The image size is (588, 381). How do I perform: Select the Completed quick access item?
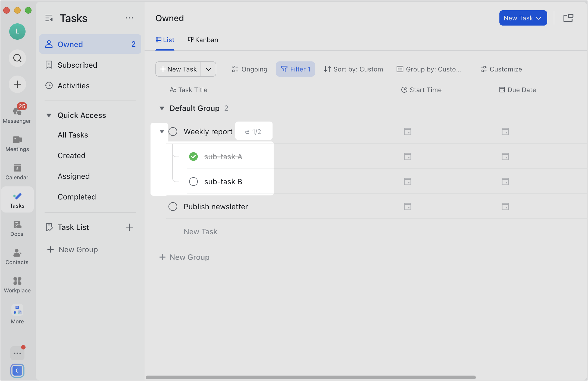(77, 196)
